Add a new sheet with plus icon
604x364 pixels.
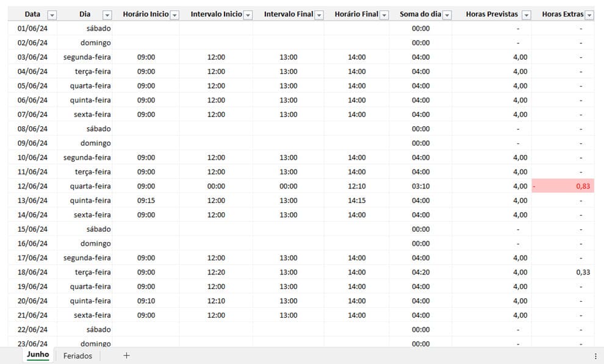[x=126, y=355]
